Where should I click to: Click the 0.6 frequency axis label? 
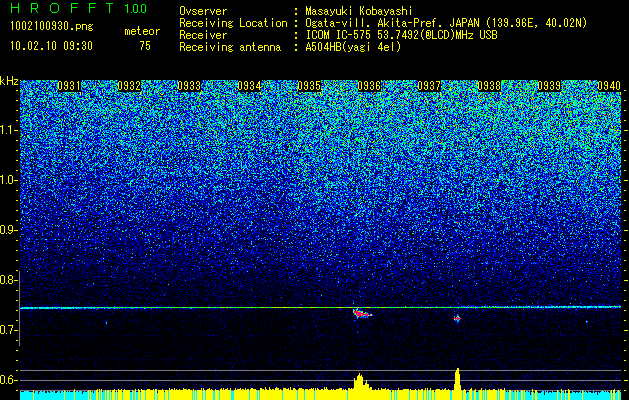[x=8, y=380]
